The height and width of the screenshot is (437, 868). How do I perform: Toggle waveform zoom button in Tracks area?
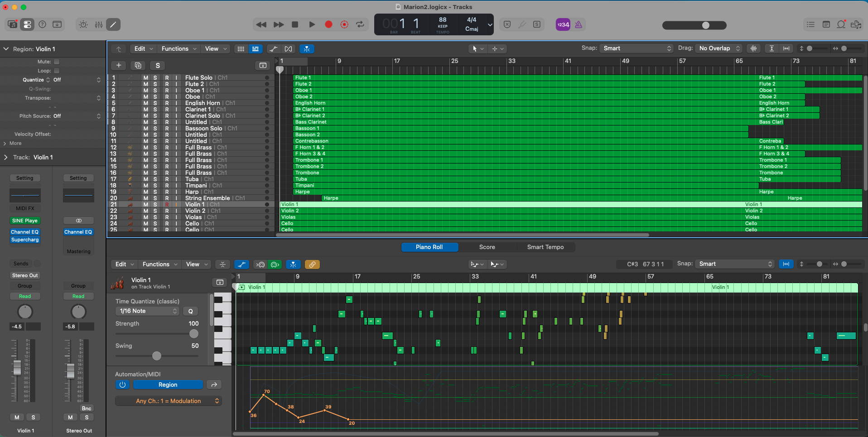pos(754,48)
